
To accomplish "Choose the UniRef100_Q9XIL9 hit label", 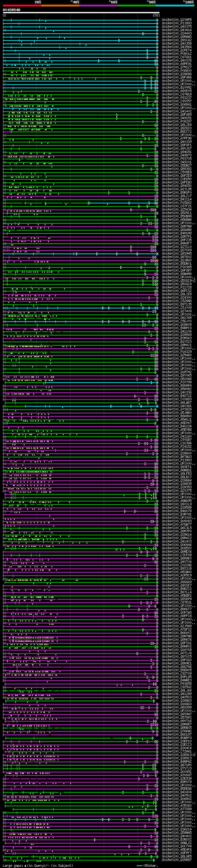I will (177, 504).
